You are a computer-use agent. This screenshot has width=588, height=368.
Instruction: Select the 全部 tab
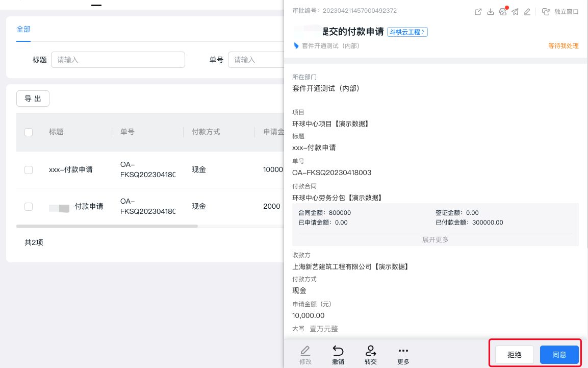click(23, 29)
